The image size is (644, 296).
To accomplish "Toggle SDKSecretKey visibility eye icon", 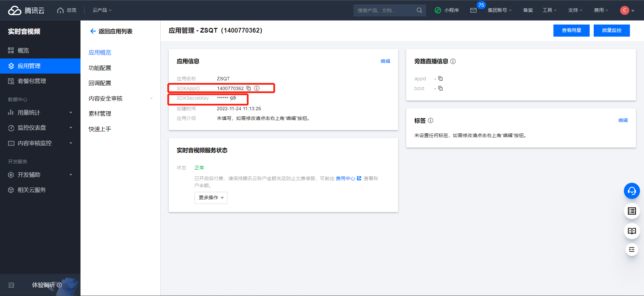I will [x=233, y=98].
